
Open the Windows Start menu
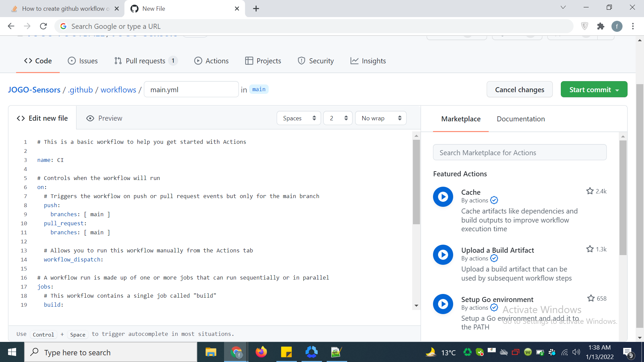coord(12,352)
